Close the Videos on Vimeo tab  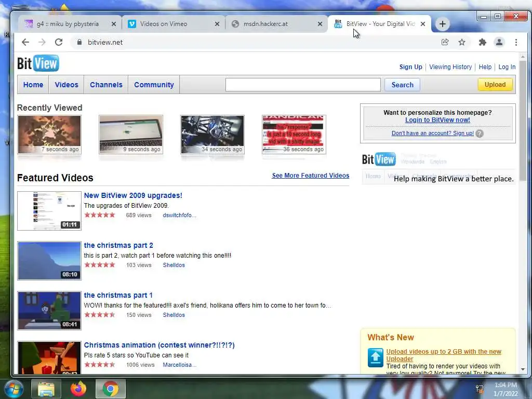coord(217,24)
